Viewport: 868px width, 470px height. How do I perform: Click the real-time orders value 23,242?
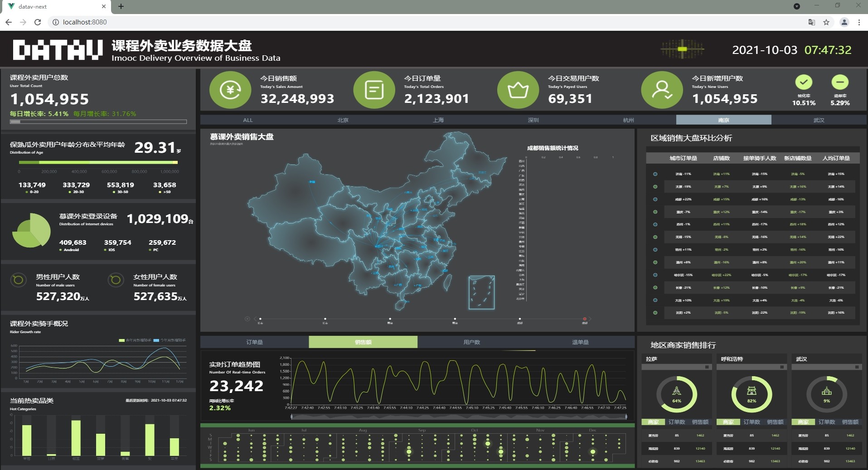click(236, 386)
